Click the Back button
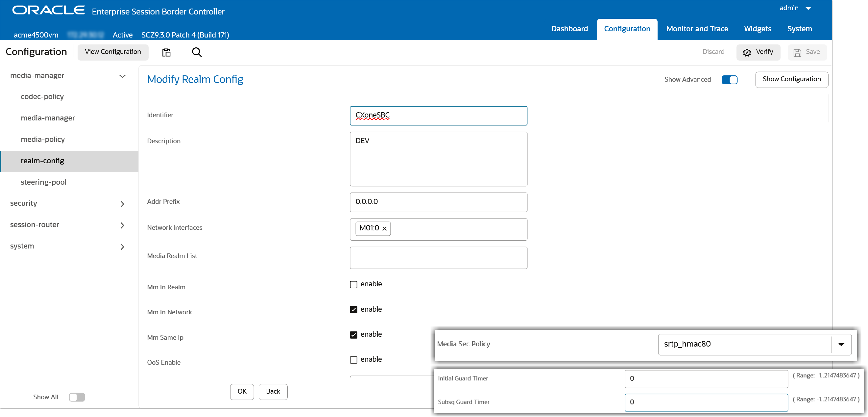This screenshot has height=417, width=868. (273, 391)
